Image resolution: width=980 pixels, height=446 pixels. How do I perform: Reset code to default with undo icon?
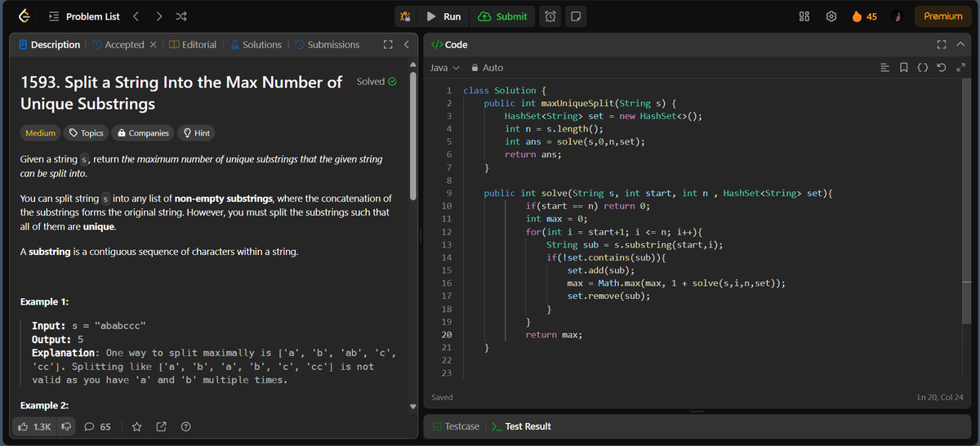click(x=942, y=68)
